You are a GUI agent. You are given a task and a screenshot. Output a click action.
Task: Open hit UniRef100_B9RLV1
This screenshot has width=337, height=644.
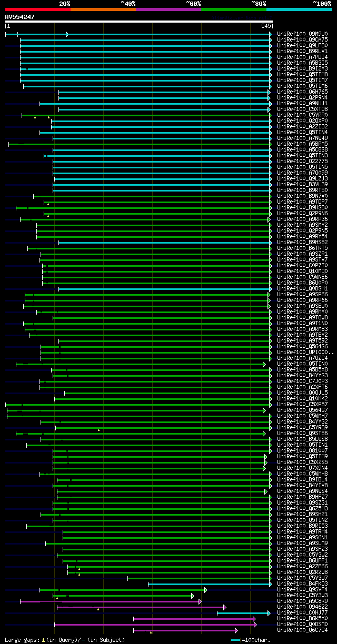[x=302, y=52]
